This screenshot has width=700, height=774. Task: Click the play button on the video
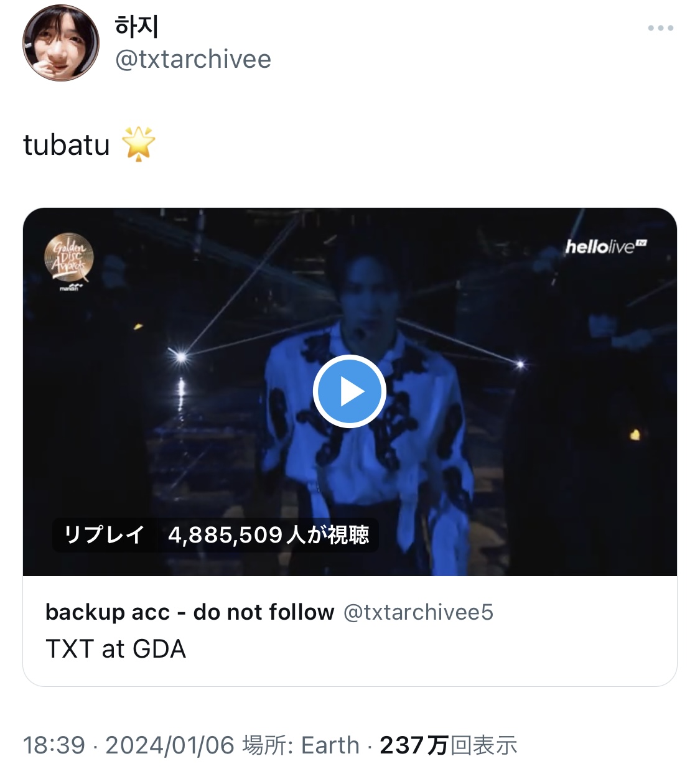pyautogui.click(x=349, y=391)
